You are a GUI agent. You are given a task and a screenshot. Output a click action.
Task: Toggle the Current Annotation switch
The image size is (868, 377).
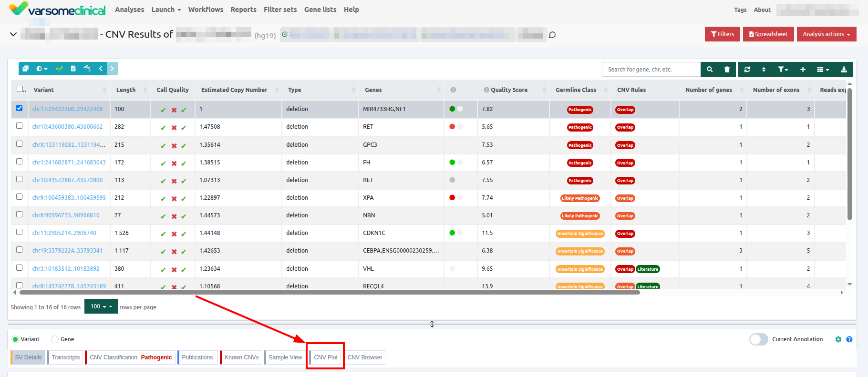758,339
